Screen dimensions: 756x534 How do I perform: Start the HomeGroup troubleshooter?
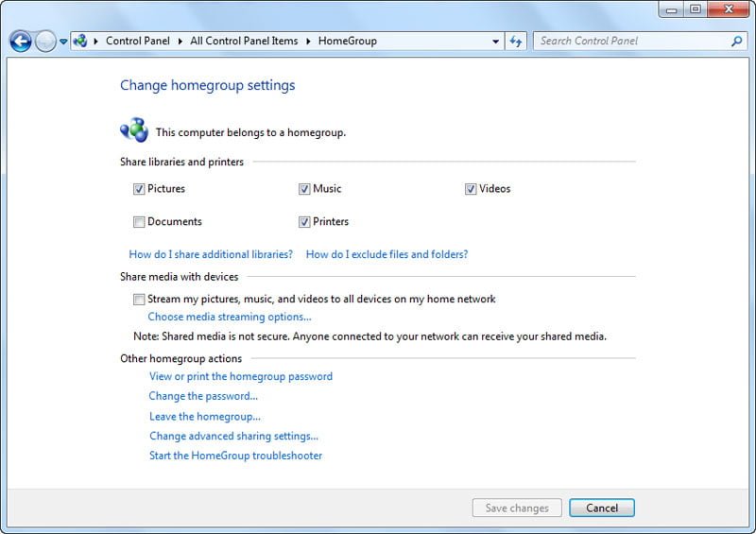[x=235, y=456]
